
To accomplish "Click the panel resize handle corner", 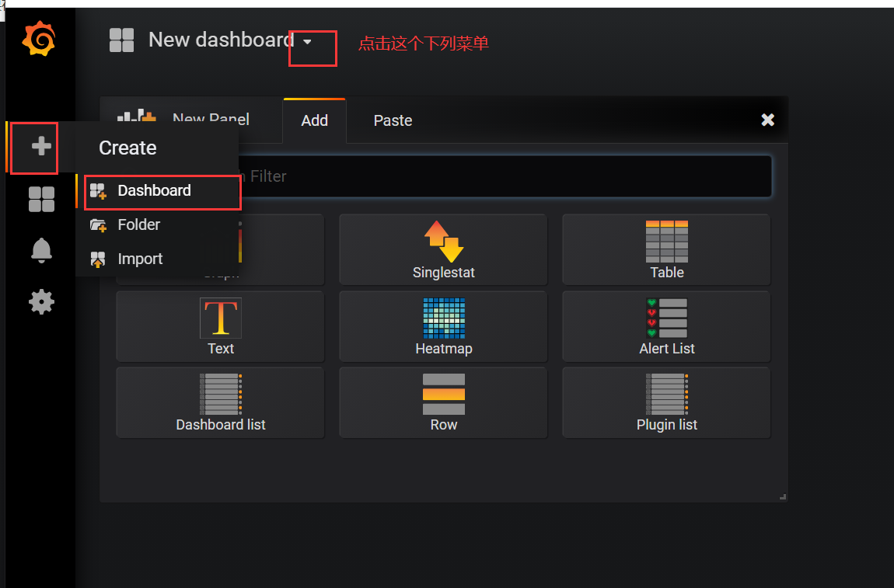I will [784, 497].
